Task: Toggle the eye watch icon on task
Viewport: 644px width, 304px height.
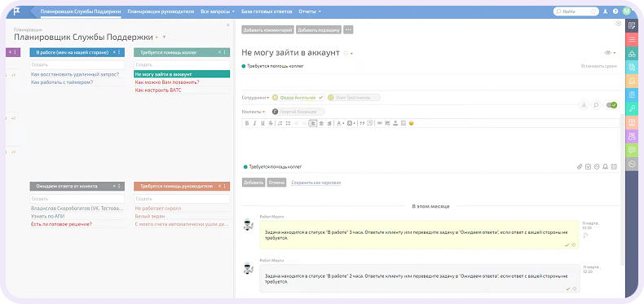Action: point(608,53)
